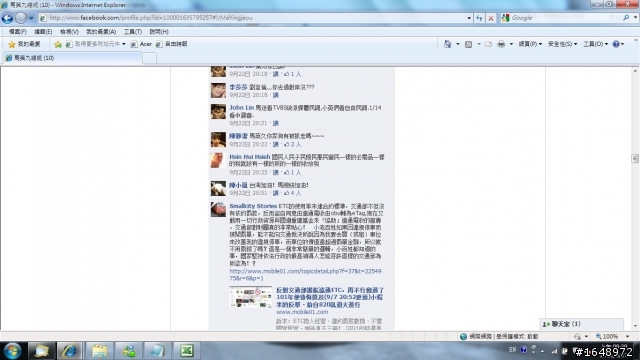Open the 說明(H) menu

pos(159,32)
